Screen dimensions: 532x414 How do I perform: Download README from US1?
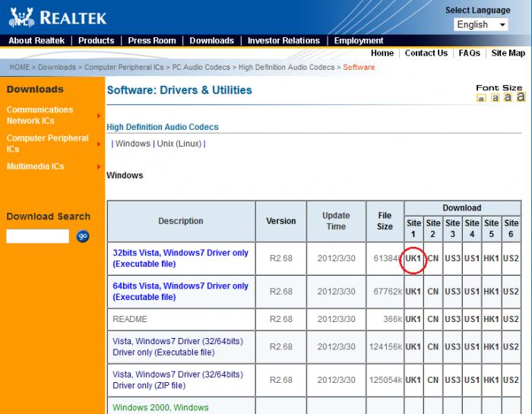click(x=472, y=319)
